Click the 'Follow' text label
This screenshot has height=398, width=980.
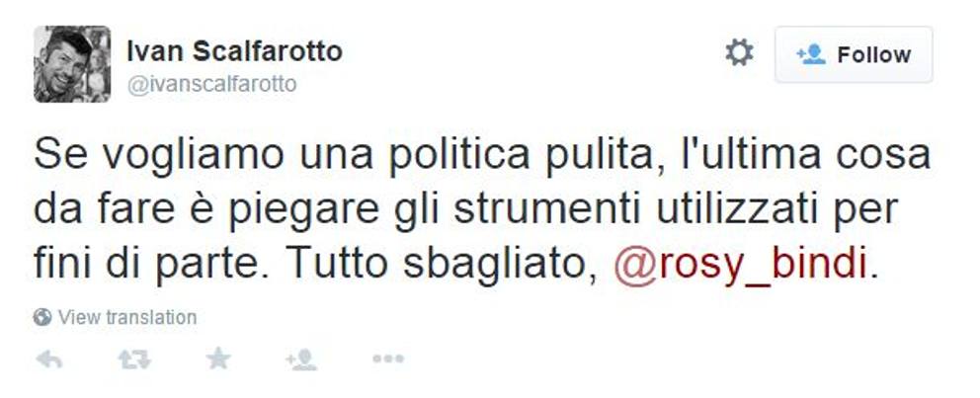click(x=873, y=55)
